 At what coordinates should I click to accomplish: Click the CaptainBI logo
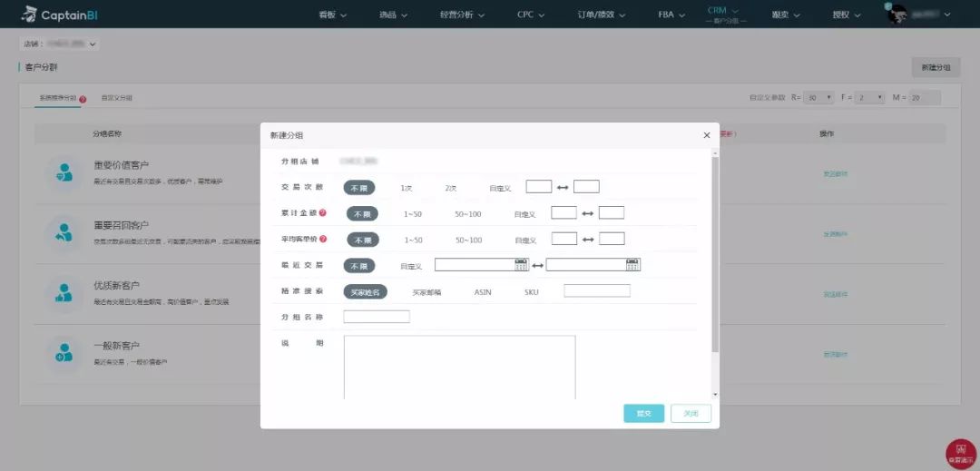(59, 15)
